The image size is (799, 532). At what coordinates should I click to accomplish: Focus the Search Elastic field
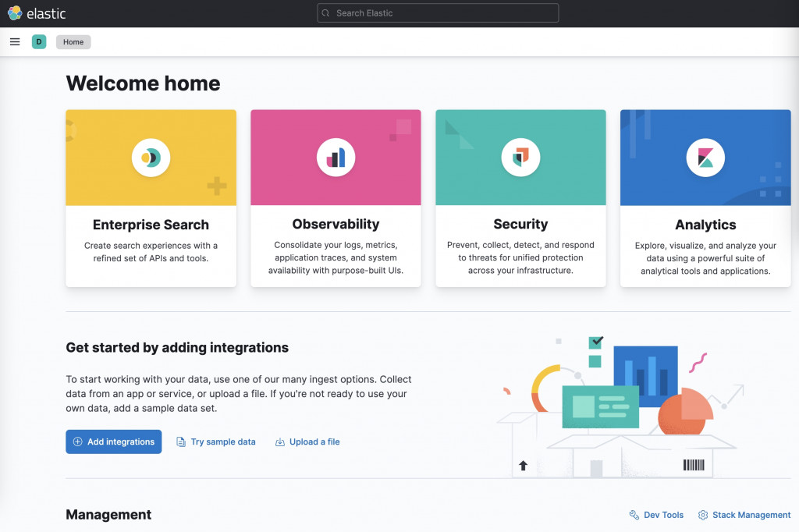pos(438,13)
